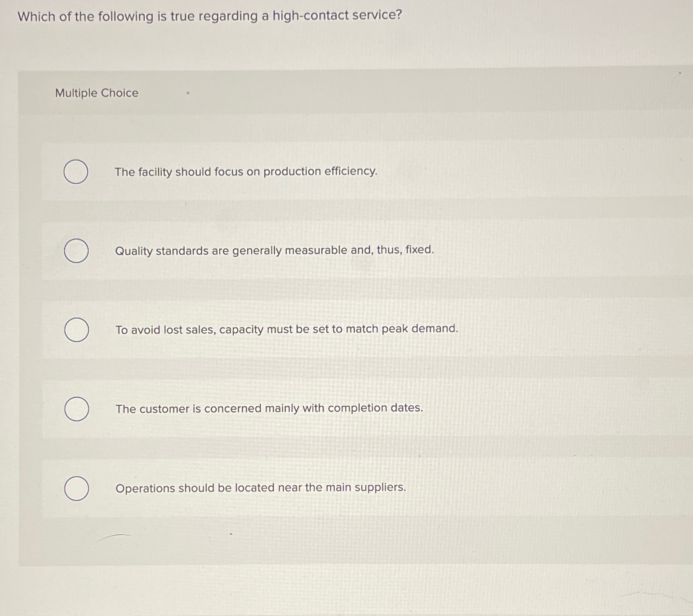Viewport: 693px width, 616px height.
Task: Choose answer stating quality standards are fixed
Action: coord(275,250)
